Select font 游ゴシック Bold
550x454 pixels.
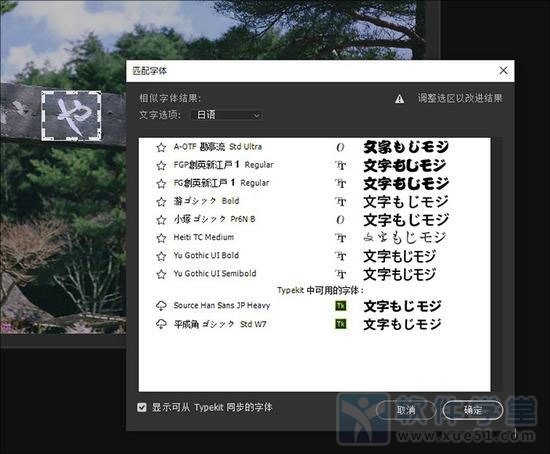coord(206,201)
